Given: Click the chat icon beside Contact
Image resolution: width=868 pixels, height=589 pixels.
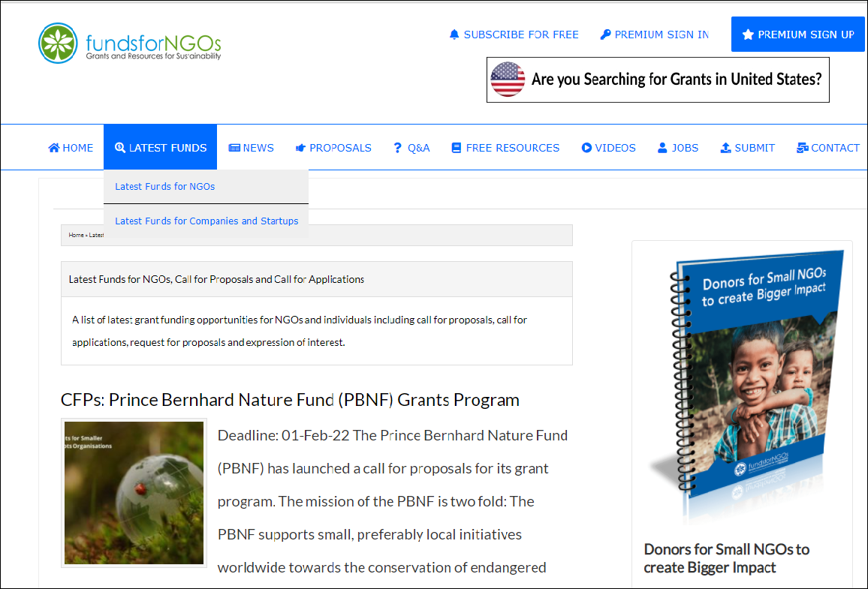Looking at the screenshot, I should click(802, 148).
